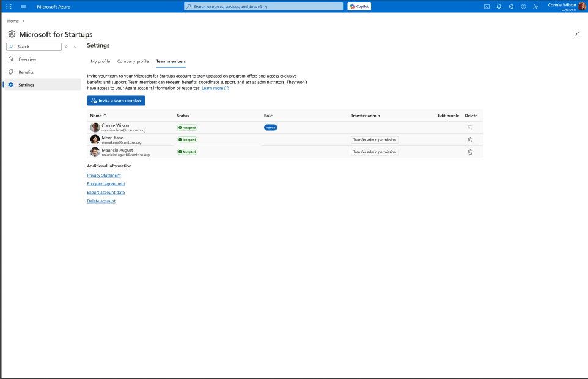Transfer admin permission to Mona Kane

click(x=375, y=140)
